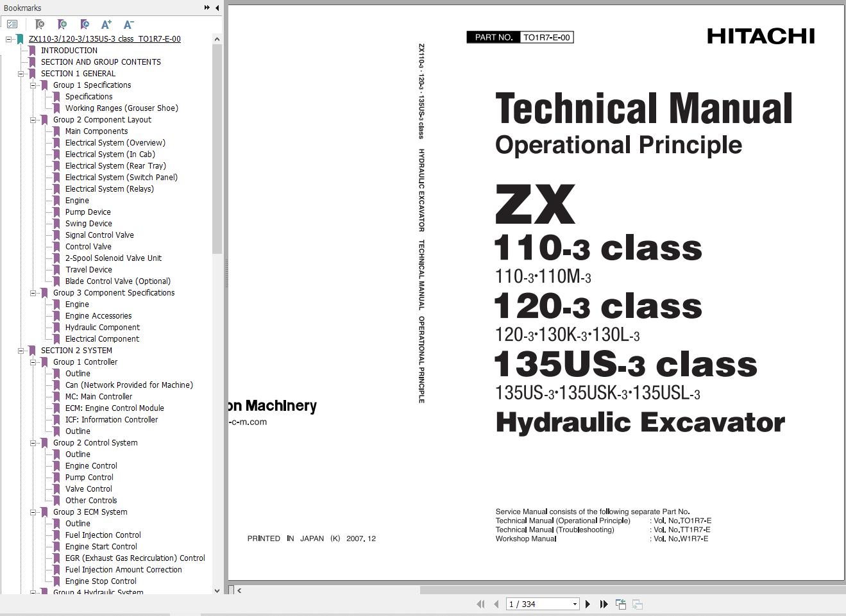Click the go to next view icon
This screenshot has height=616, width=846.
tap(638, 604)
